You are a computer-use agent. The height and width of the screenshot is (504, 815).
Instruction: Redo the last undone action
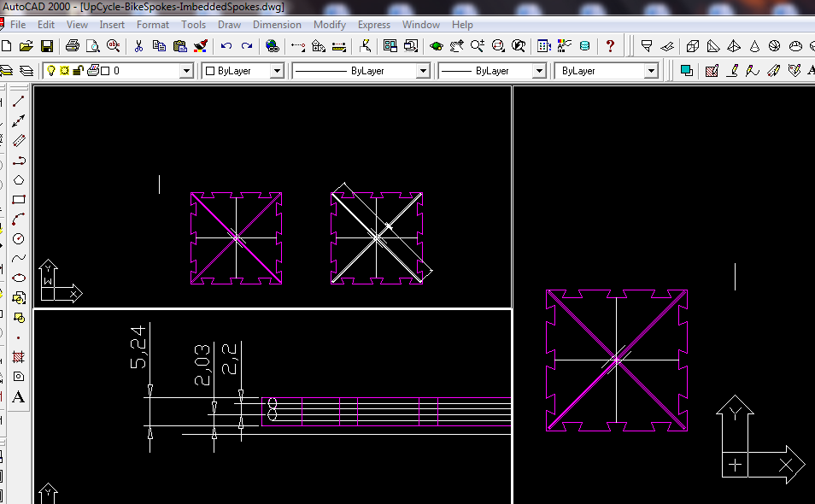(247, 46)
